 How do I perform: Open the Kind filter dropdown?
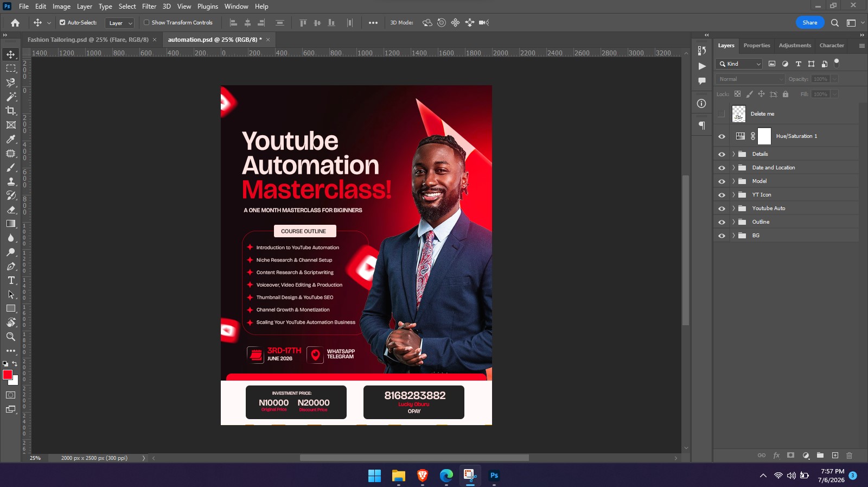739,64
